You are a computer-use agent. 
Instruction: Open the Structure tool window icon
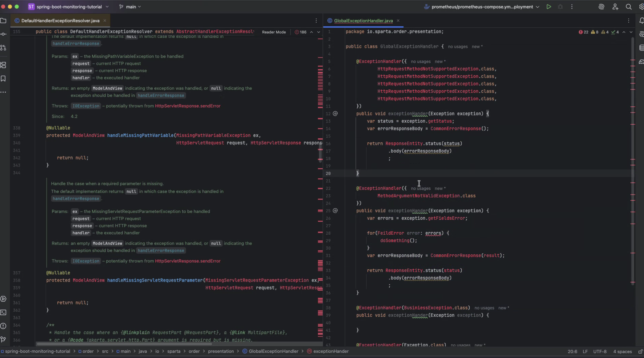[3, 65]
